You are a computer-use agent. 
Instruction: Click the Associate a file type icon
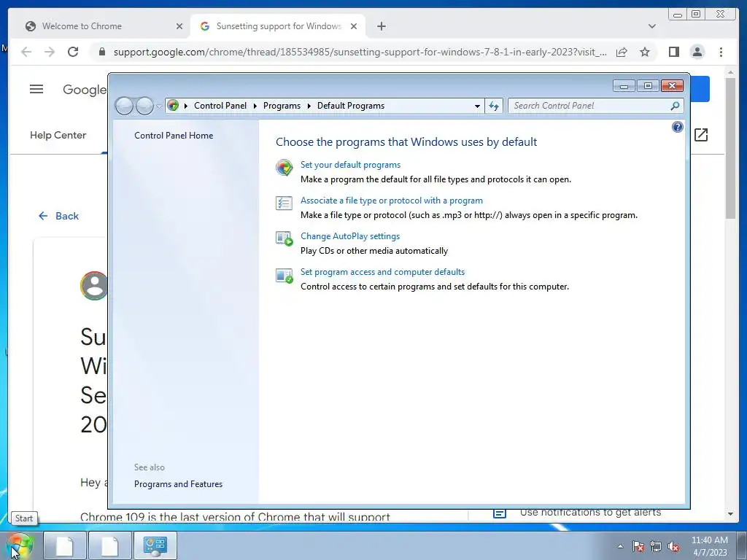click(x=285, y=203)
